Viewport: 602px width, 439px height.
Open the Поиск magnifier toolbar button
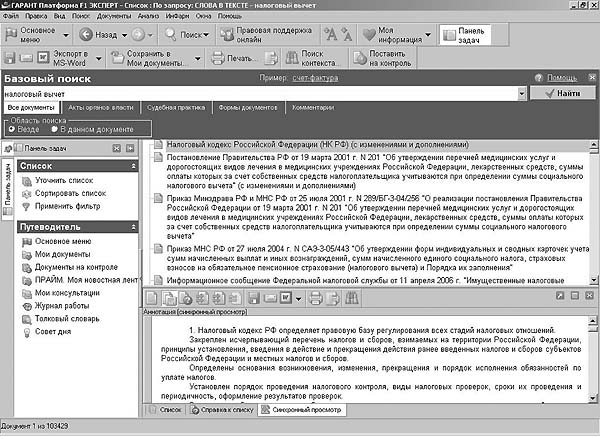(x=187, y=35)
